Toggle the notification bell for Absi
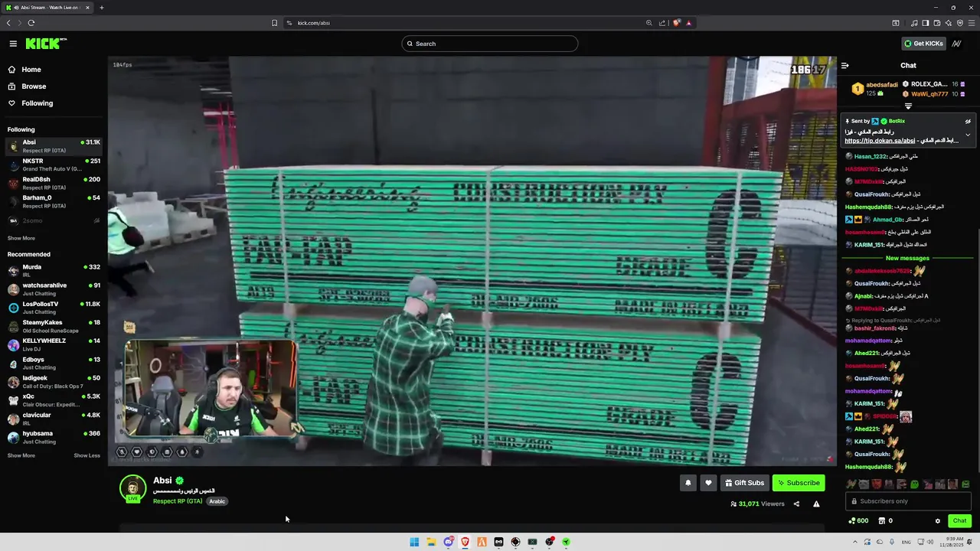 point(688,483)
